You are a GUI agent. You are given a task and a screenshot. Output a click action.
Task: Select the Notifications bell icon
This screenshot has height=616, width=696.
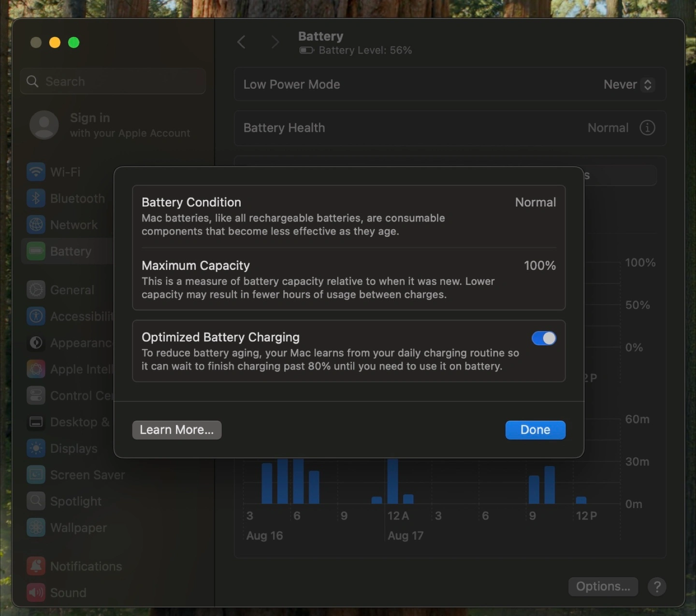(36, 566)
